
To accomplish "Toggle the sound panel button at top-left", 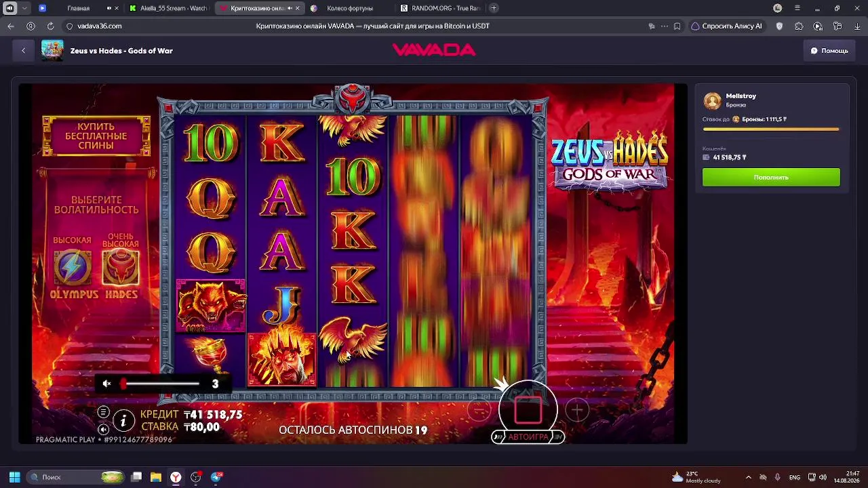I will [x=9, y=8].
